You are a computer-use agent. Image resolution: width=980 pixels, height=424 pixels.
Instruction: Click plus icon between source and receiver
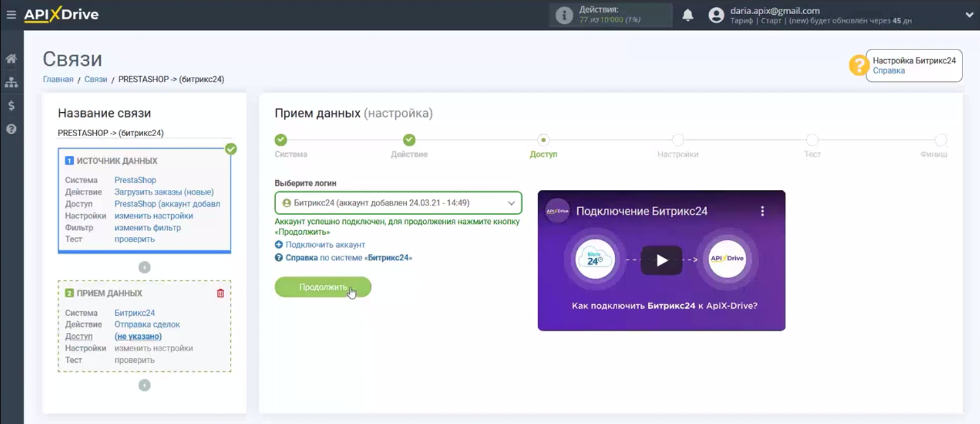pos(144,267)
